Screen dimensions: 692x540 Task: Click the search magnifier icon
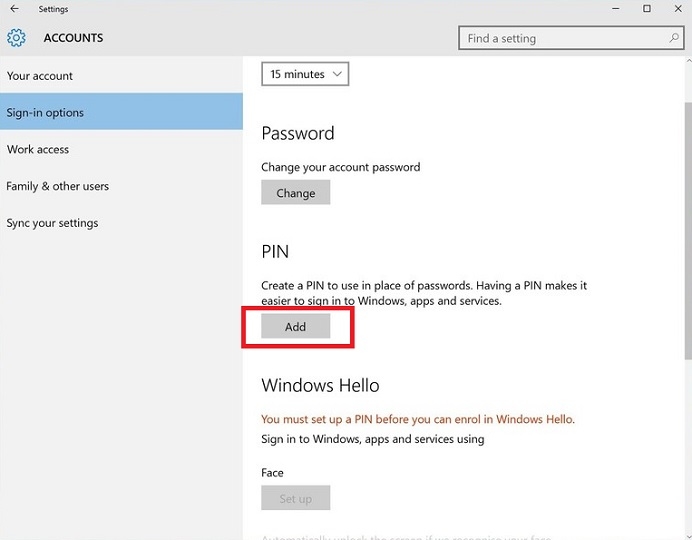[x=674, y=38]
